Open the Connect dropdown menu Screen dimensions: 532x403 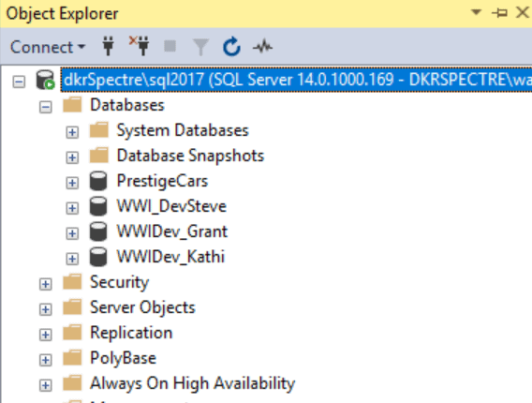coord(48,47)
